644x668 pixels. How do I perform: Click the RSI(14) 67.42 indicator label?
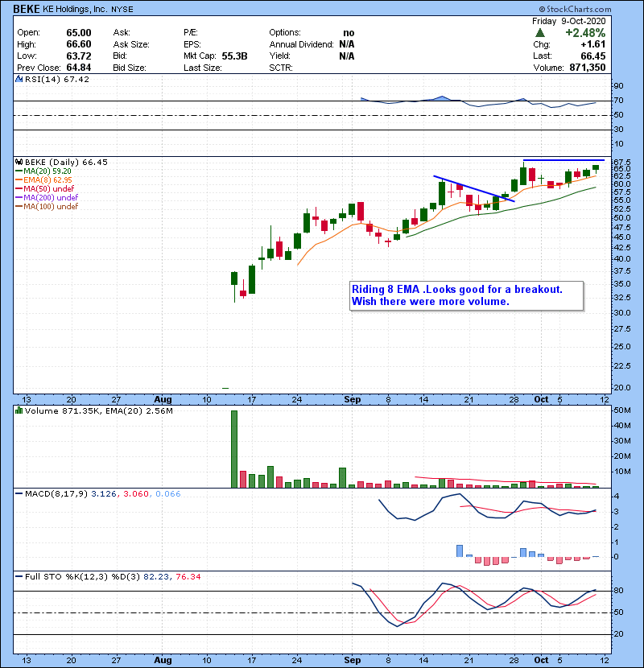pos(57,79)
